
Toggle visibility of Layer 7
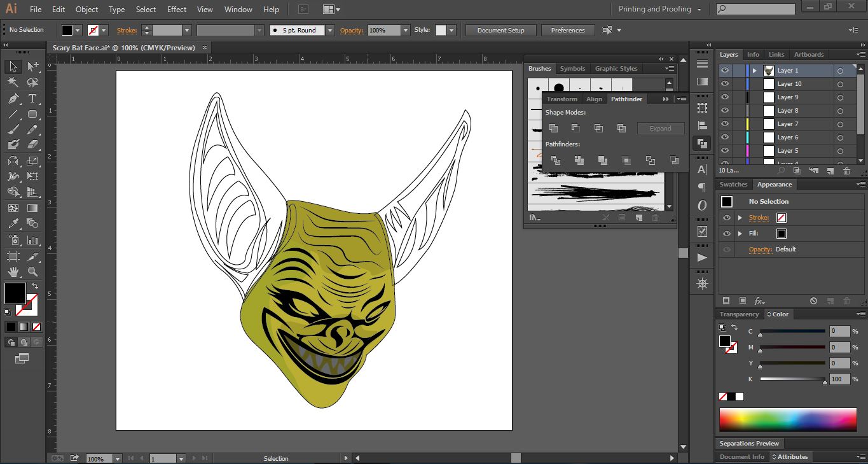coord(725,124)
